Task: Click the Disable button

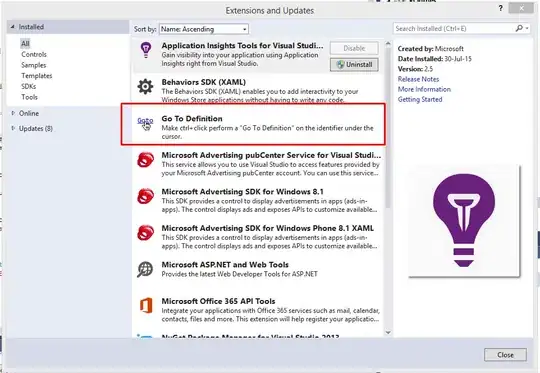Action: coord(354,48)
